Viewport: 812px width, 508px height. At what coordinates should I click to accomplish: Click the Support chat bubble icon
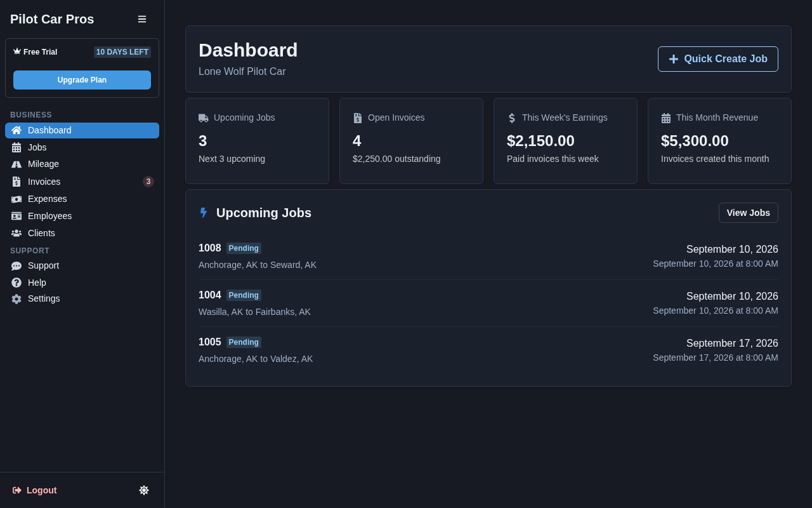[x=16, y=265]
